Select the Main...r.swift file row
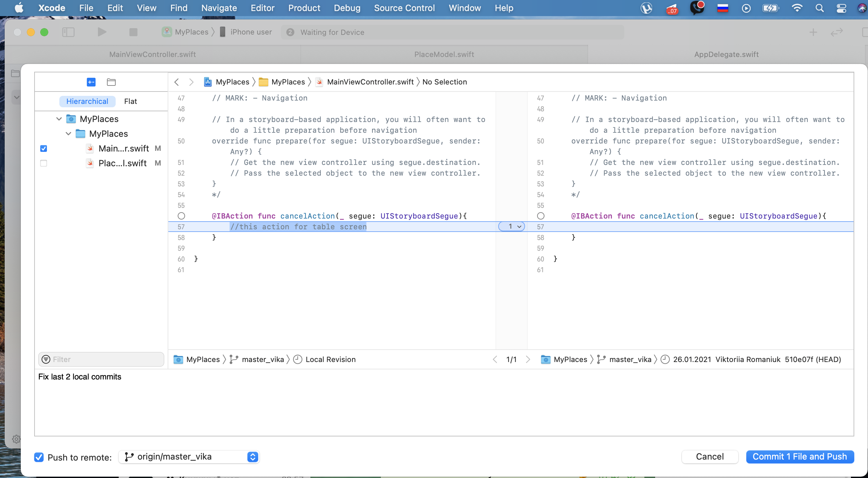Screen dimensions: 868x478 101,148
